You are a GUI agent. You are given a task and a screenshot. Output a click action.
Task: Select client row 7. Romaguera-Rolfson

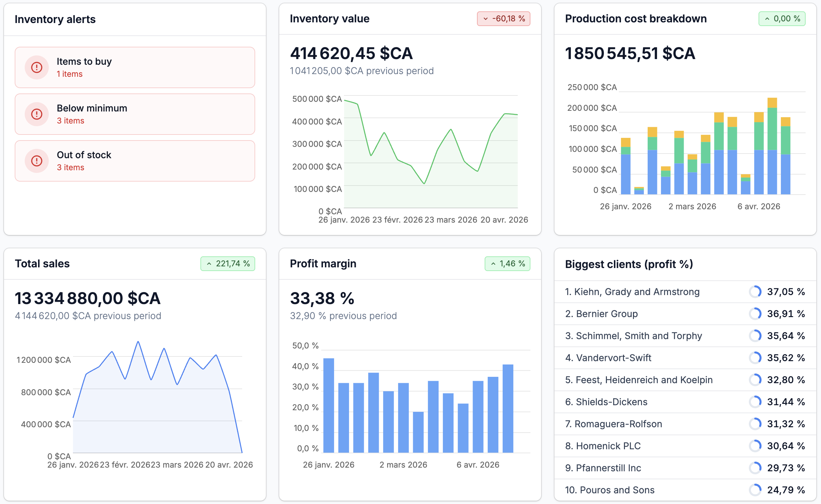coord(685,424)
